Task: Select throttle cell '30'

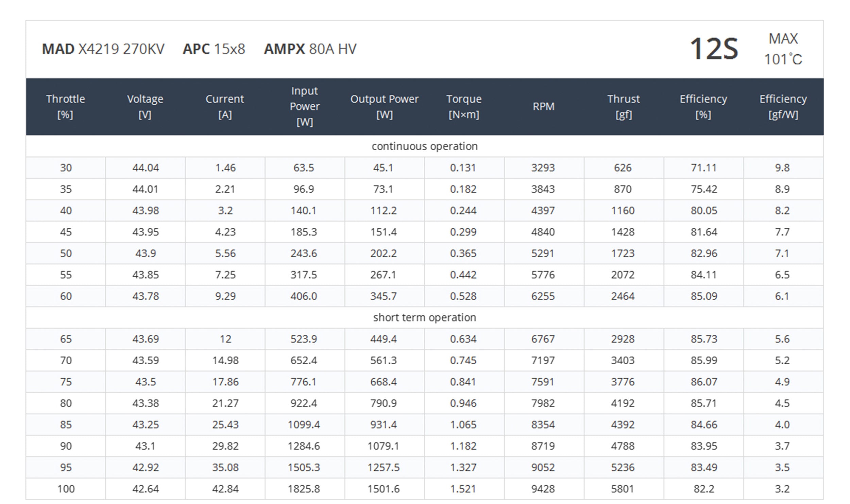Action: coord(66,168)
